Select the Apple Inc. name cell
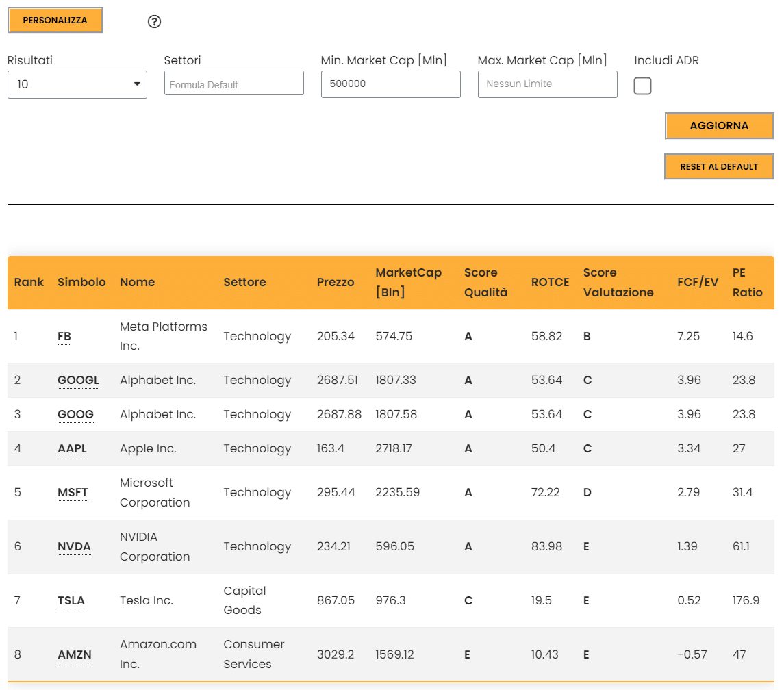The height and width of the screenshot is (690, 784). [x=148, y=448]
